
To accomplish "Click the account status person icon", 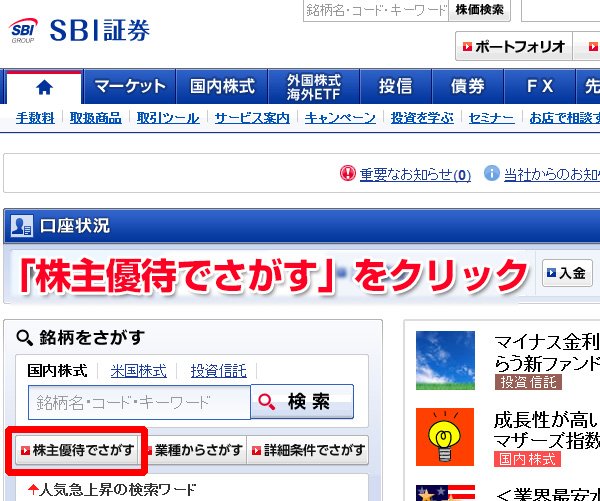I will (21, 226).
